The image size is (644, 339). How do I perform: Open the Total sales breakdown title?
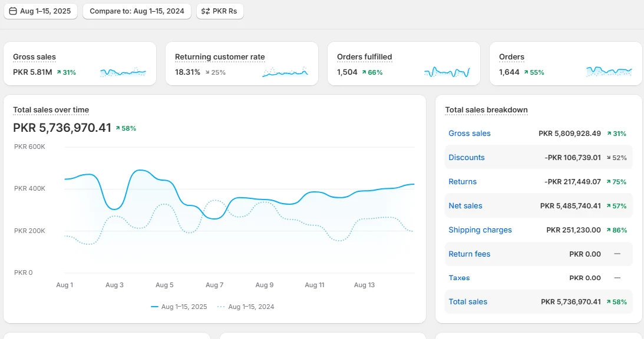click(x=486, y=110)
